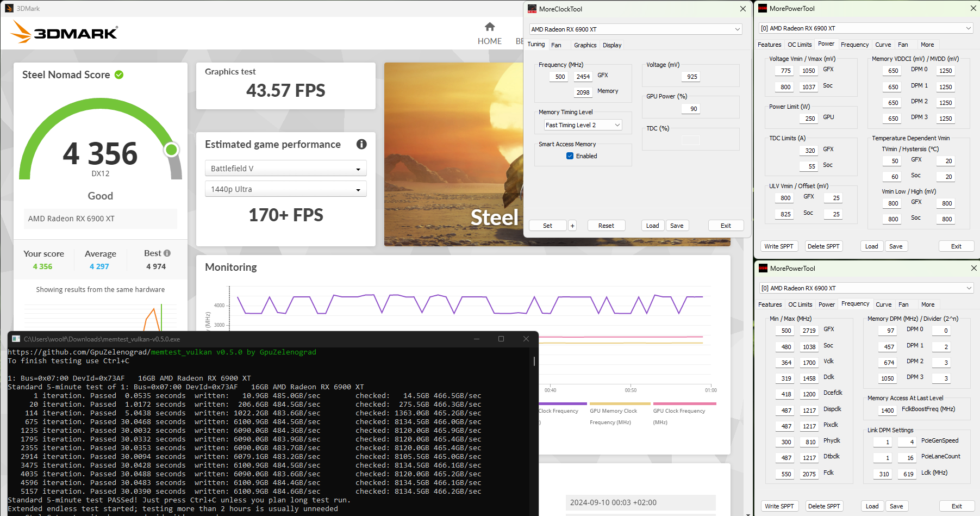Click the HOME house icon in 3DMark
This screenshot has height=516, width=980.
490,27
